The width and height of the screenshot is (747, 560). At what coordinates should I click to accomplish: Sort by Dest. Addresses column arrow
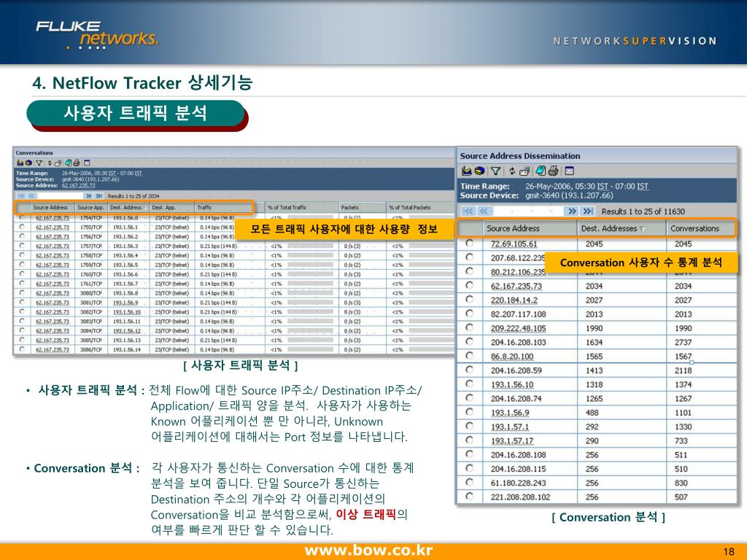point(642,229)
